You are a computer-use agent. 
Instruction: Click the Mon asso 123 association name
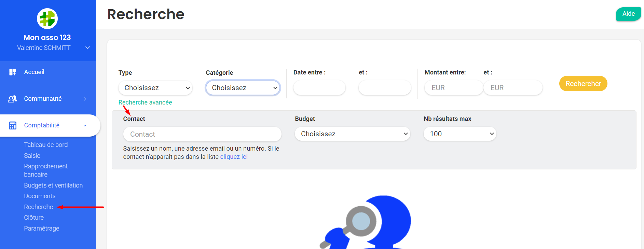tap(47, 38)
